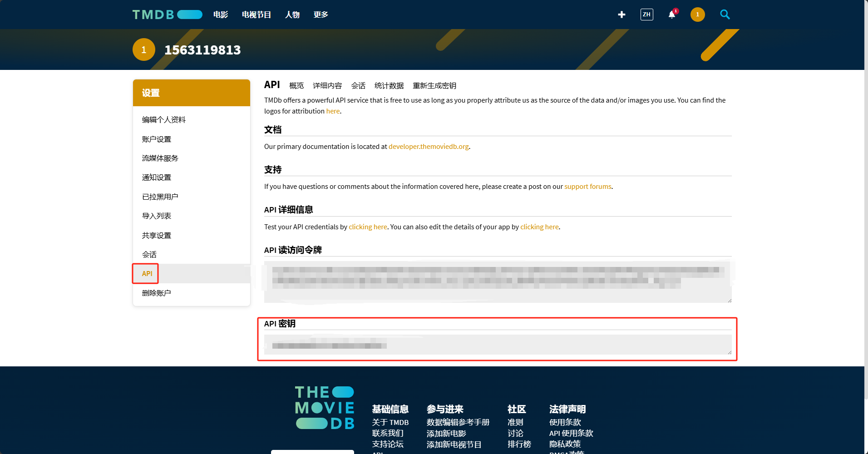Open 导入列表 in settings sidebar
Viewport: 868px width, 454px height.
pyautogui.click(x=157, y=216)
